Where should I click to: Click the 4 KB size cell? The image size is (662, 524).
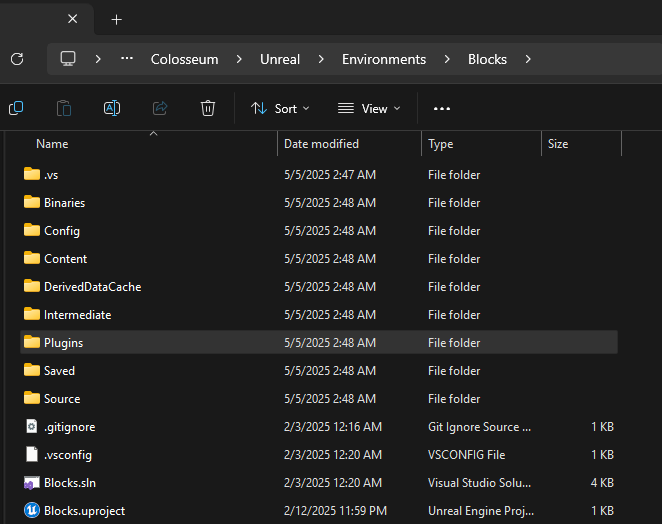pyautogui.click(x=602, y=483)
